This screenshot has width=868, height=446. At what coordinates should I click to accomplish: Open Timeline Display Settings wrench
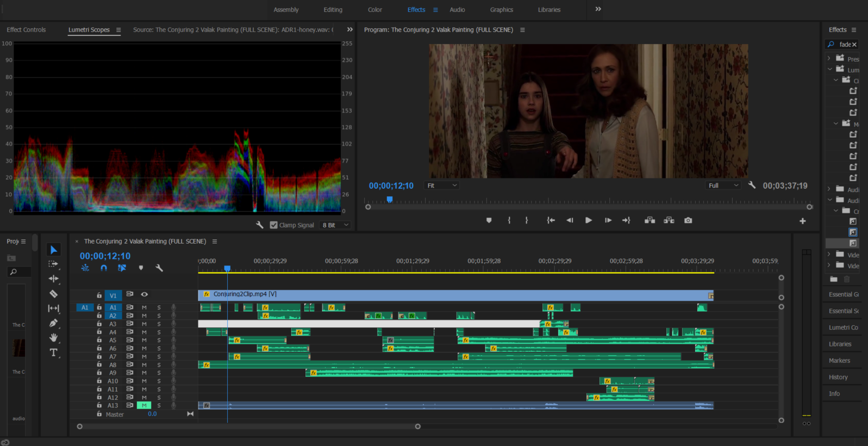(159, 268)
